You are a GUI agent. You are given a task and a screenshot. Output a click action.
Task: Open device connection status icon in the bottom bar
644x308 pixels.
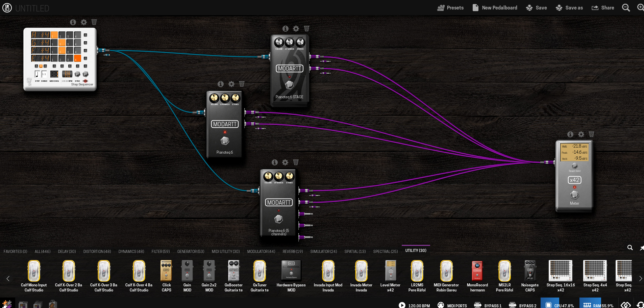click(x=626, y=305)
